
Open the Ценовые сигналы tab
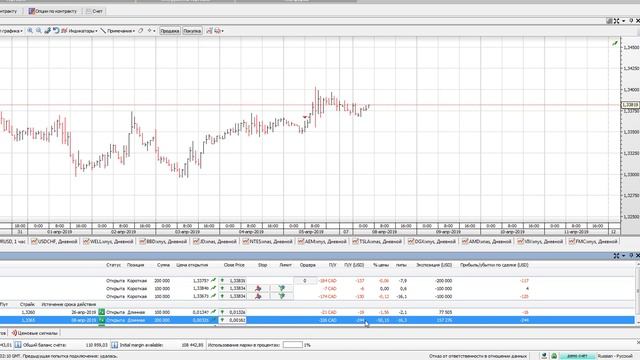click(x=34, y=333)
